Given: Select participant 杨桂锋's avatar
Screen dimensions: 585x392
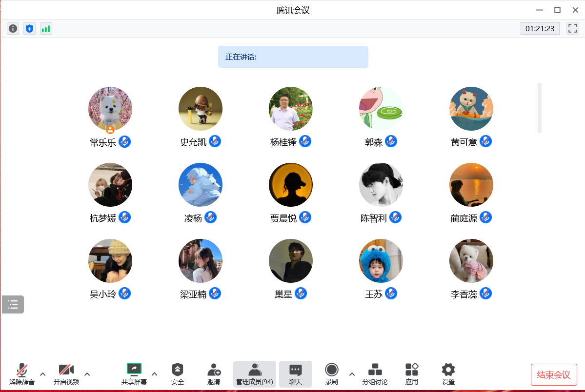Looking at the screenshot, I should point(291,109).
